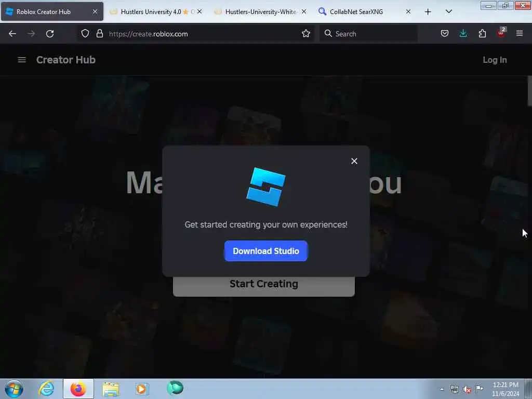Open the Downloads panel
Screen dimensions: 532x399
463,34
